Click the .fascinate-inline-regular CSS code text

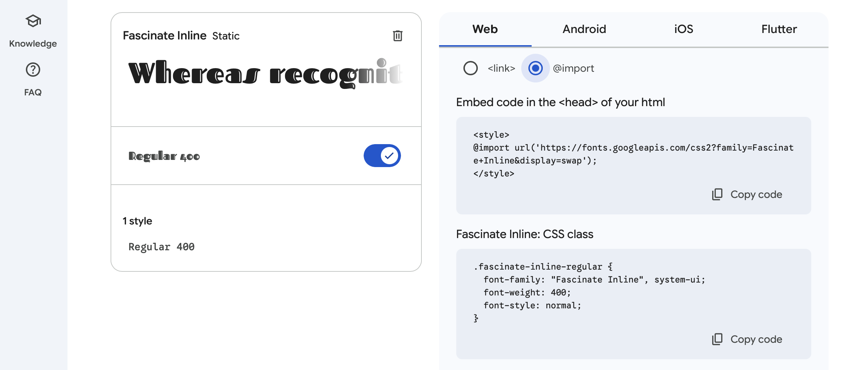(589, 293)
